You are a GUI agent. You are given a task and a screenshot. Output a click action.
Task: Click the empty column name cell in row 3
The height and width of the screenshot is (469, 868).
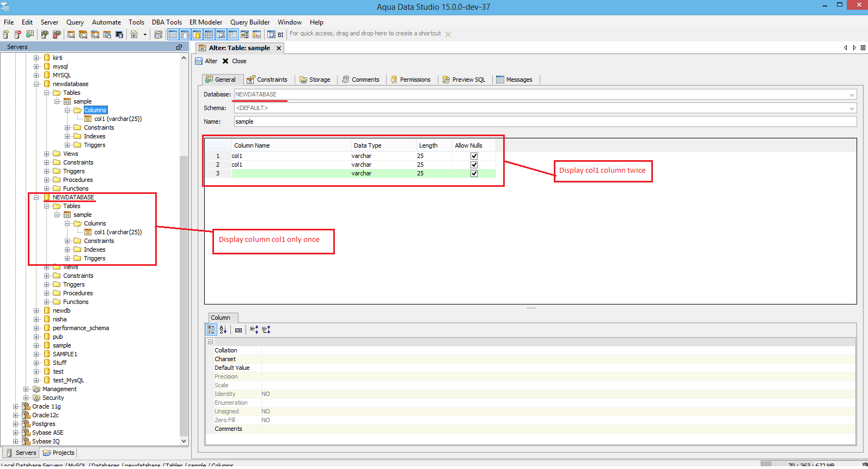coord(291,173)
